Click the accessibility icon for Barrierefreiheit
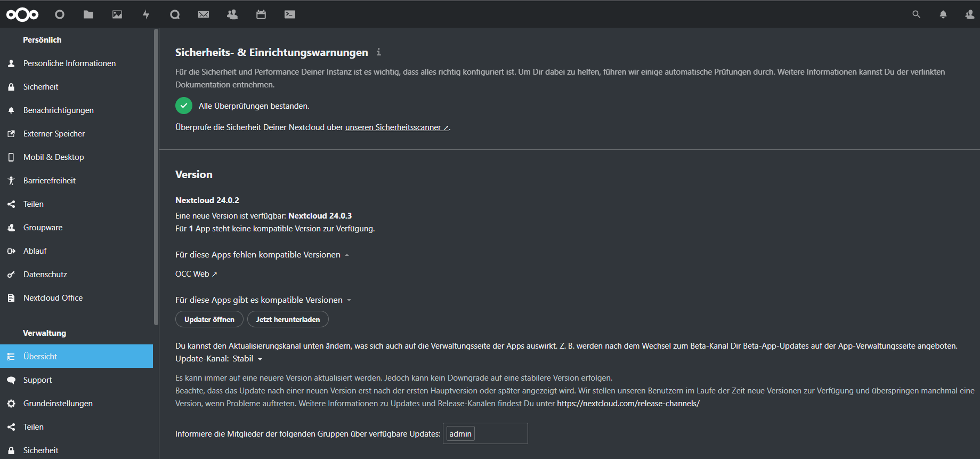Viewport: 980px width, 459px height. point(11,181)
